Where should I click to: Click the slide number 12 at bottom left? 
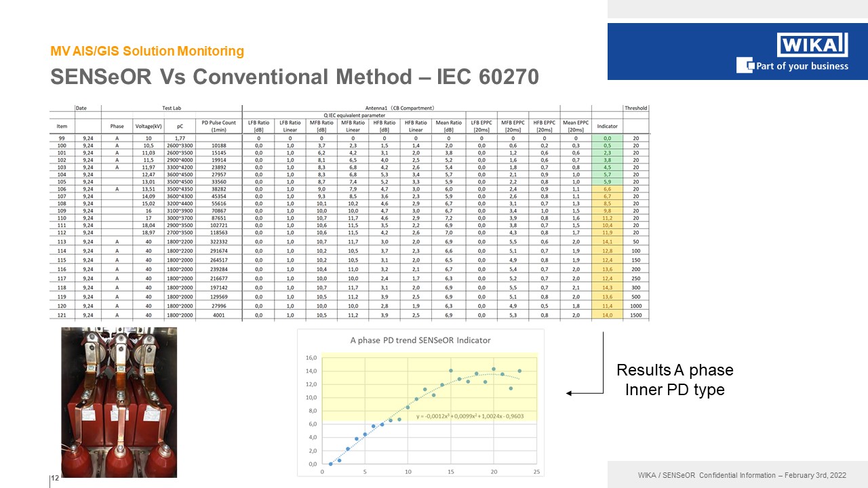click(x=56, y=479)
